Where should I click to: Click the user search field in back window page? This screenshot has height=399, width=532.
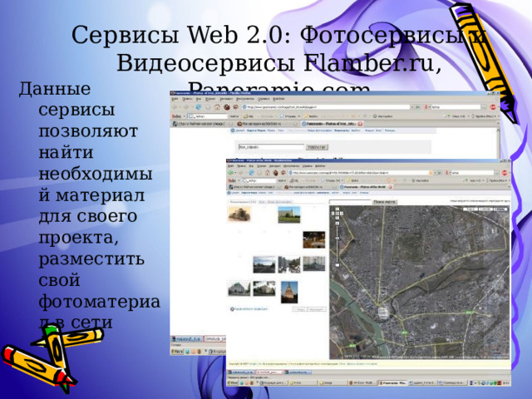[x=271, y=147]
